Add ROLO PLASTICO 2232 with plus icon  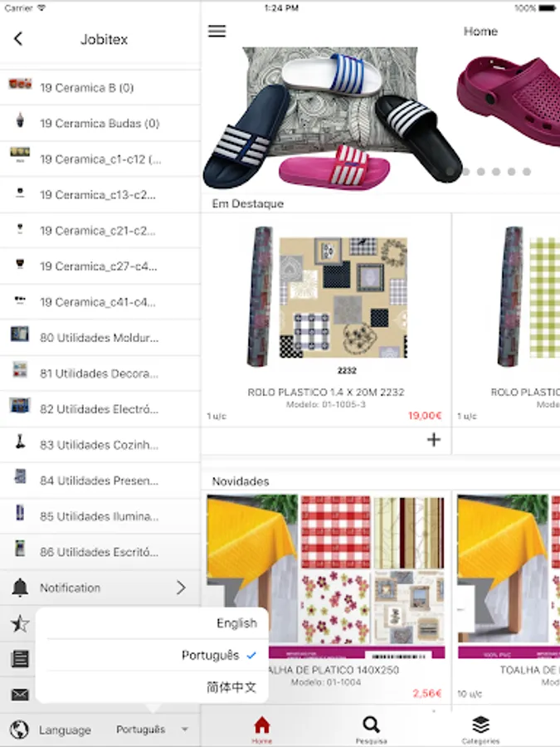[433, 439]
